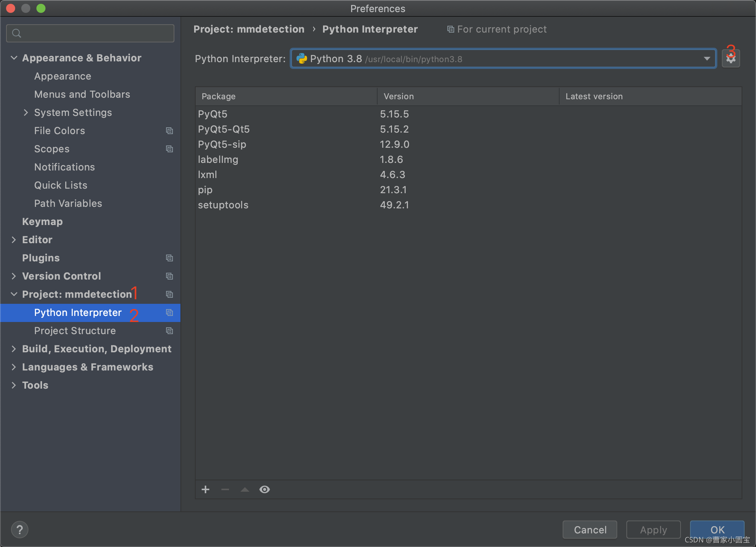Click the interpreter settings gear icon

tap(731, 58)
